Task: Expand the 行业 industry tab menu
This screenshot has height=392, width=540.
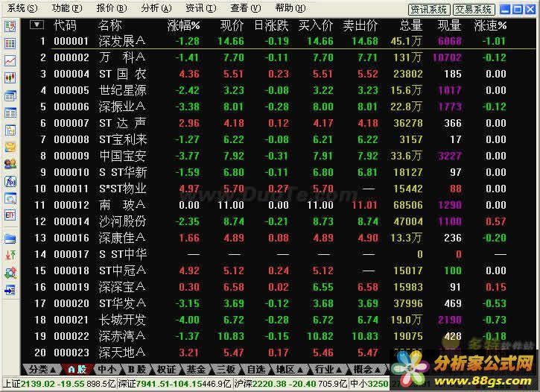Action: point(328,369)
